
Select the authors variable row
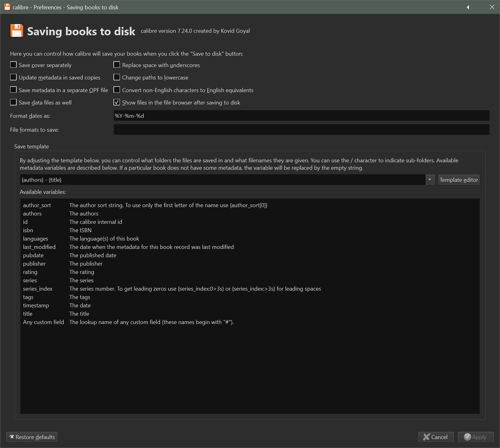click(x=32, y=214)
